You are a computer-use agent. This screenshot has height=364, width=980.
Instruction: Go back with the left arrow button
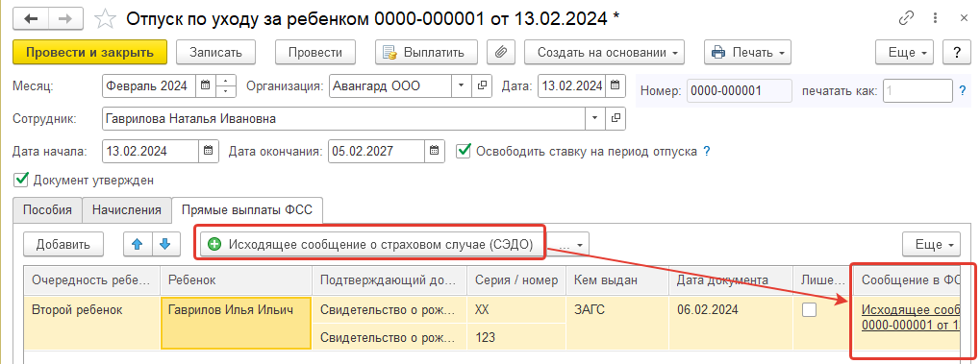(31, 19)
